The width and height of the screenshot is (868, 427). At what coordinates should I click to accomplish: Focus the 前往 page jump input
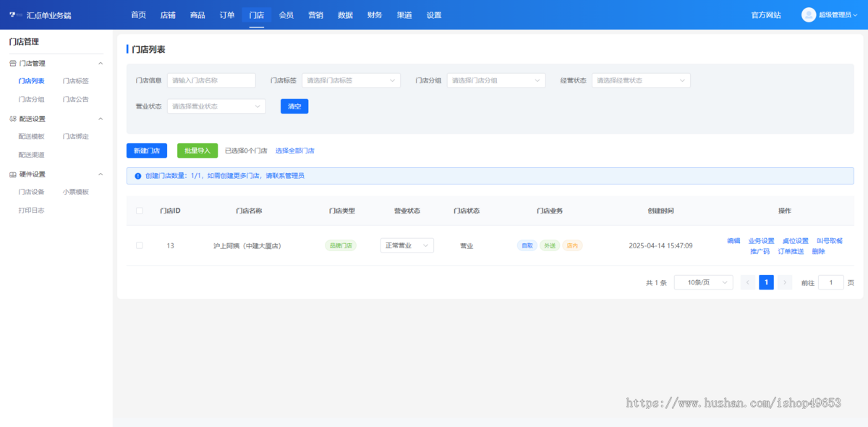click(830, 283)
